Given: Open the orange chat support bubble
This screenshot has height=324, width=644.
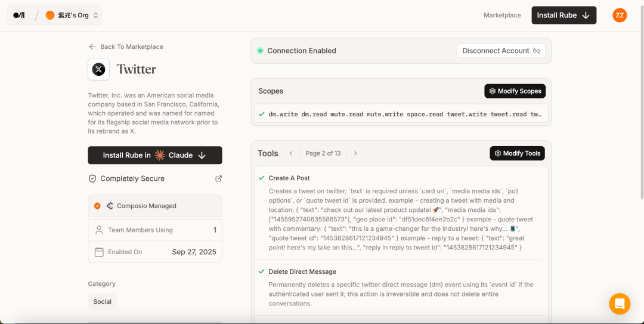Looking at the screenshot, I should click(x=620, y=304).
